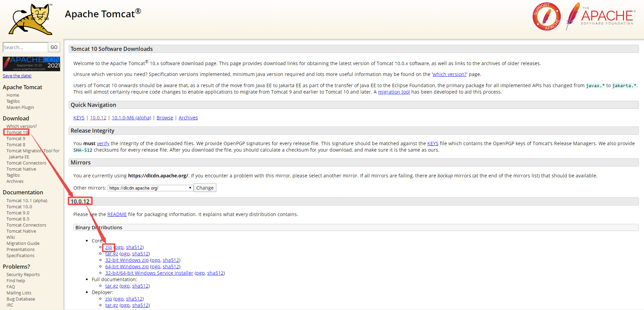The width and height of the screenshot is (644, 310).
Task: Jump to 10.0.12 in Quick Navigation
Action: tap(98, 118)
